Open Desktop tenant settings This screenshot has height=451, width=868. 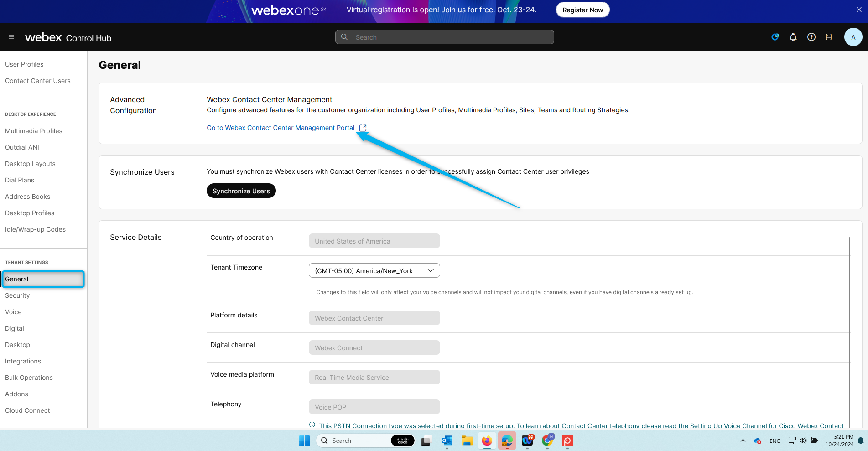click(17, 345)
